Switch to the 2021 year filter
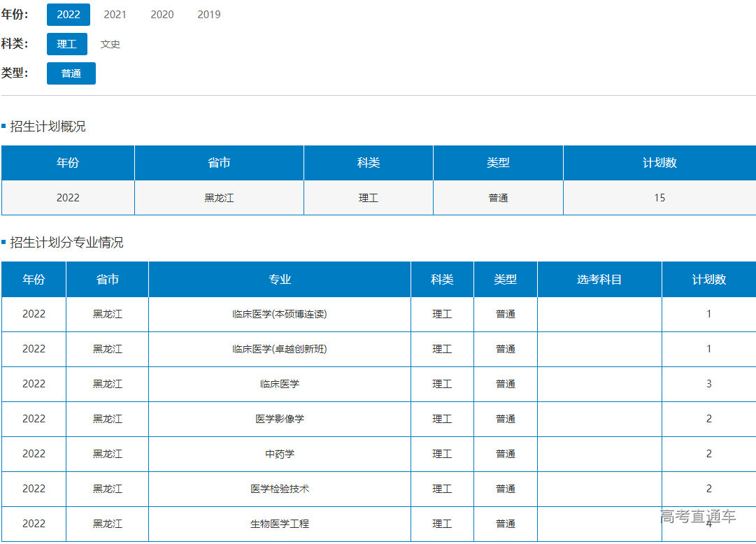The image size is (756, 544). click(115, 15)
